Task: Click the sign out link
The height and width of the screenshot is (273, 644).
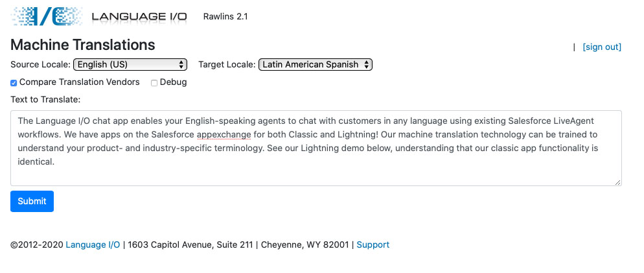Action: pos(602,47)
